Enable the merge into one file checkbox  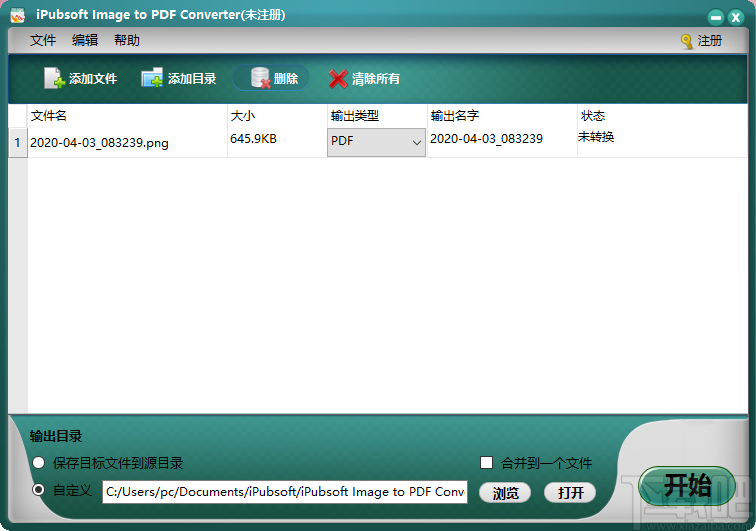pos(486,463)
